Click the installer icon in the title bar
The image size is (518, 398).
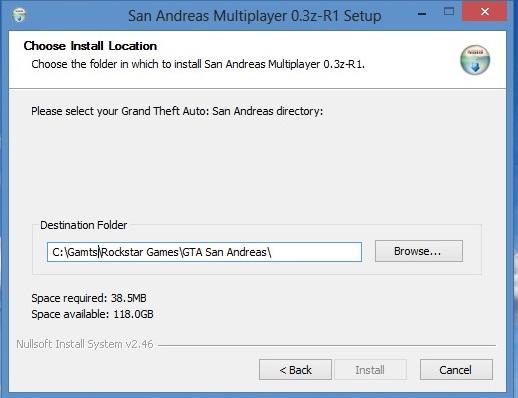19,15
